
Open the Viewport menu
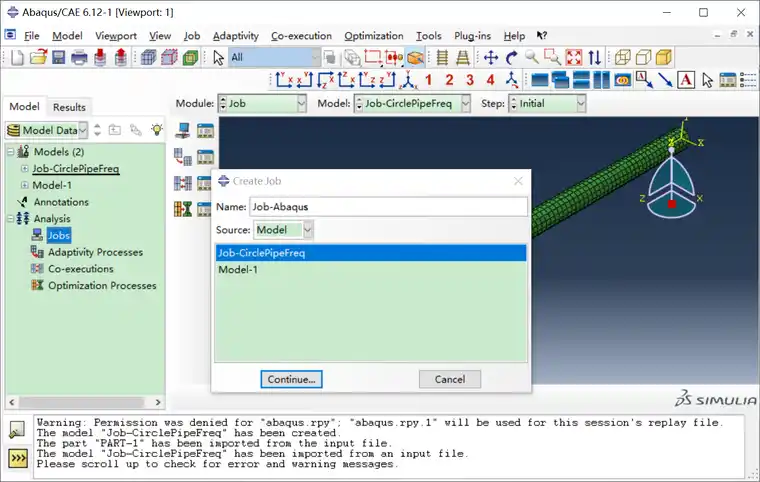point(116,36)
